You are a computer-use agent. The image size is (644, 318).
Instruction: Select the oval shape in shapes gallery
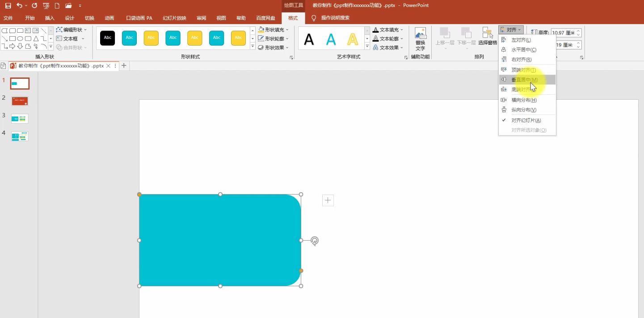[20, 38]
